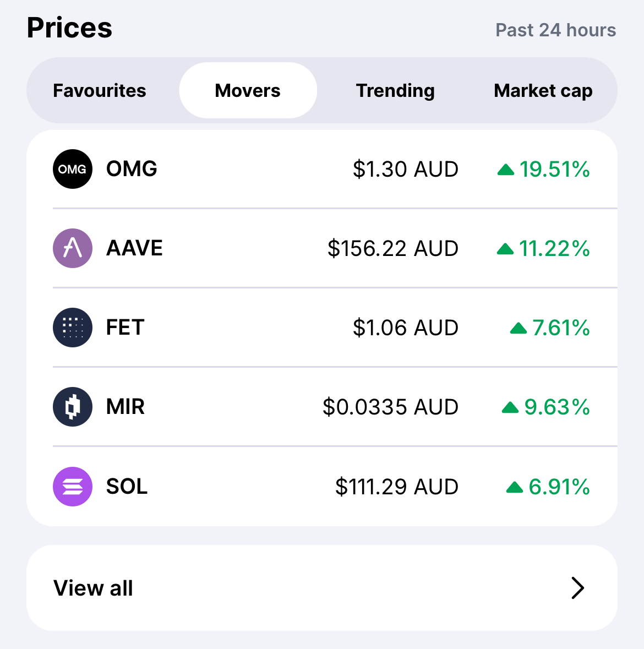Tap the FET dotted coin logo
The height and width of the screenshot is (649, 644).
(x=73, y=328)
